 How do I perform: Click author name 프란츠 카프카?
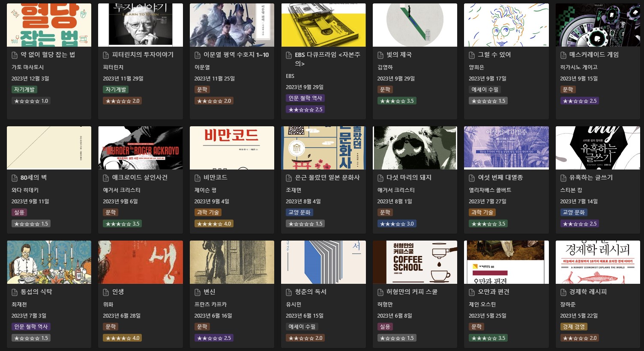click(210, 304)
